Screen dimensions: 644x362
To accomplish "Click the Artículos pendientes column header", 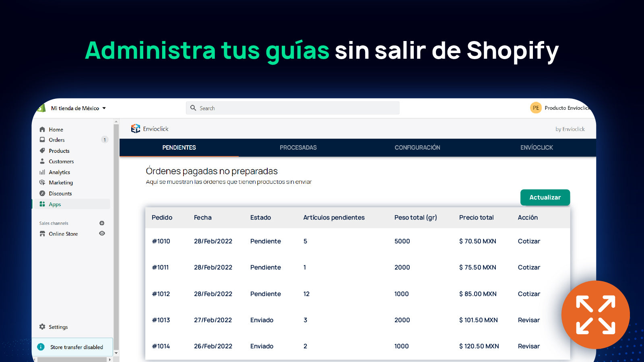I will 334,218.
